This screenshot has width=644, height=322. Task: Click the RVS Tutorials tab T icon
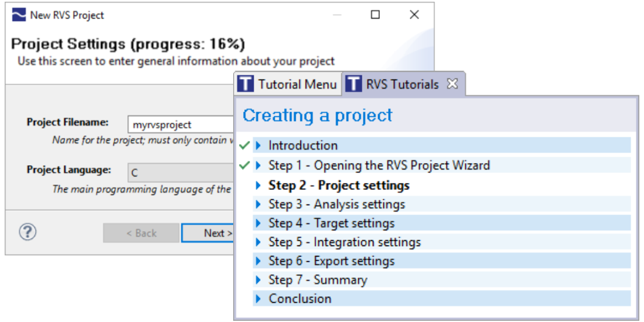pyautogui.click(x=354, y=84)
